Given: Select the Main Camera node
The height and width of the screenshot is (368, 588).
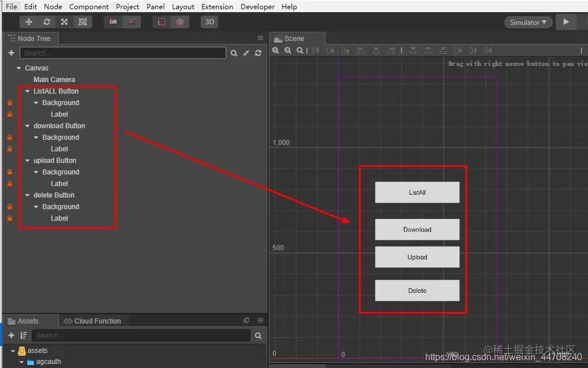Looking at the screenshot, I should pos(54,80).
